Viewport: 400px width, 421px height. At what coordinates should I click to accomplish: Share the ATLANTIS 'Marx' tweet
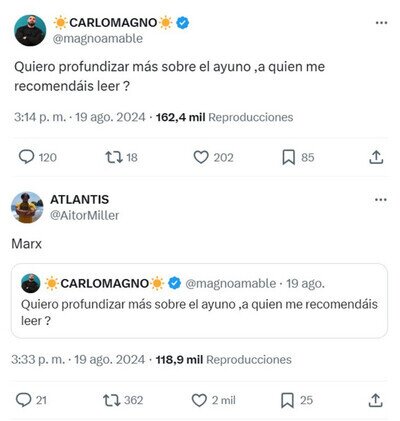tap(375, 400)
